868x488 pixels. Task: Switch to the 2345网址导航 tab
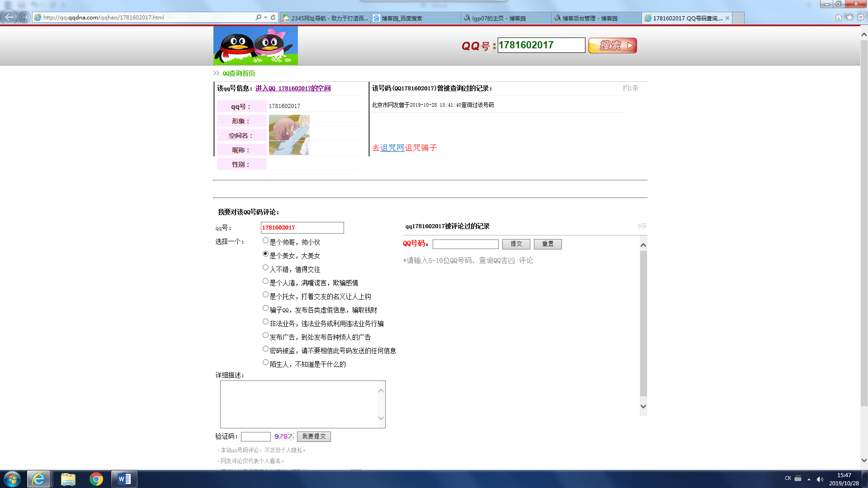(x=325, y=18)
